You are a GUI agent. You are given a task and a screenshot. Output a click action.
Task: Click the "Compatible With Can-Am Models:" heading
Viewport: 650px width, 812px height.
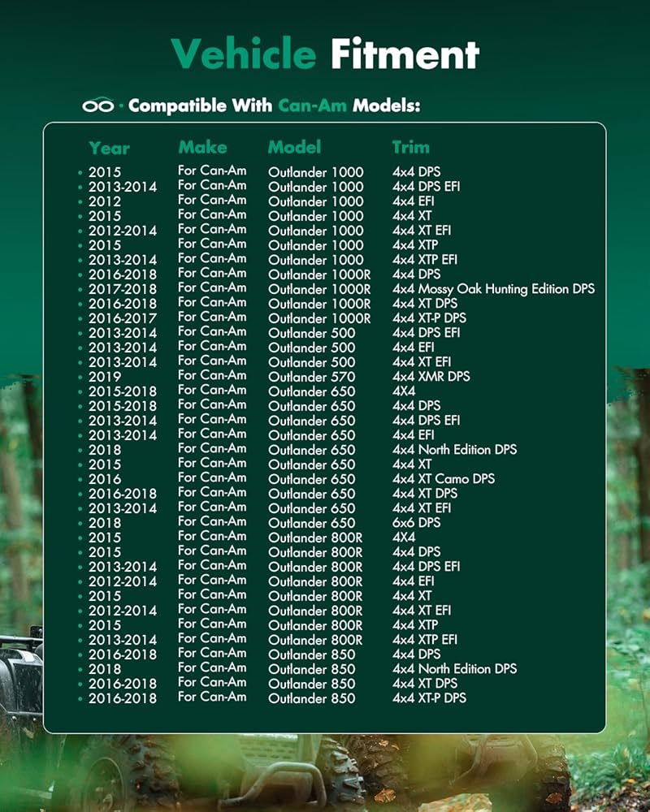pyautogui.click(x=274, y=106)
